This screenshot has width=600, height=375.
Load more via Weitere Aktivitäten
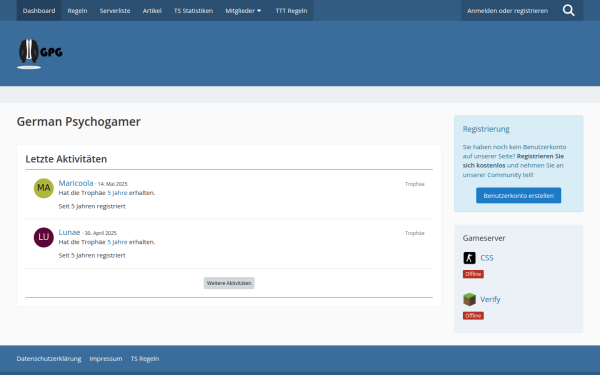tap(229, 283)
